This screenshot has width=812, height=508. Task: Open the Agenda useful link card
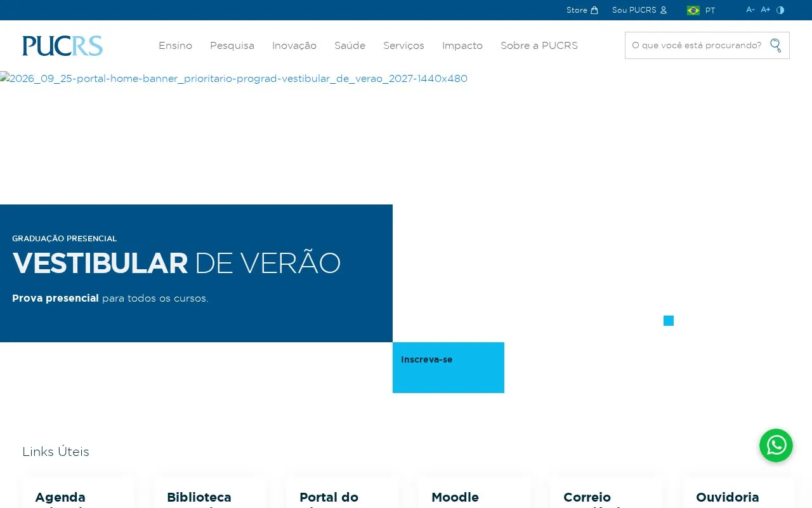click(78, 493)
